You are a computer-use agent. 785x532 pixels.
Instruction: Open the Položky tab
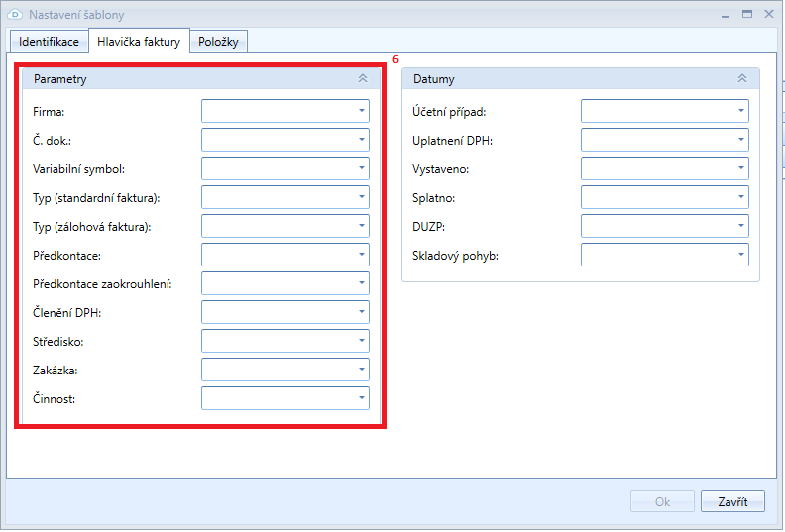(x=219, y=42)
